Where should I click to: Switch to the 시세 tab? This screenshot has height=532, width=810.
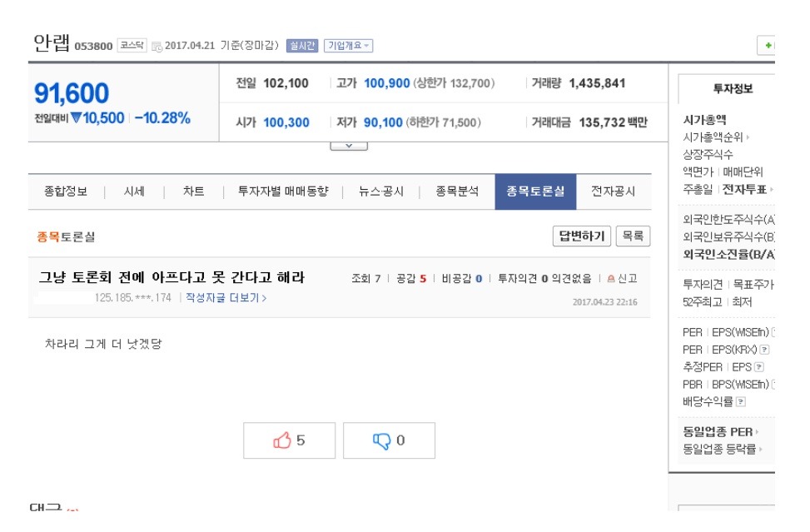[134, 191]
